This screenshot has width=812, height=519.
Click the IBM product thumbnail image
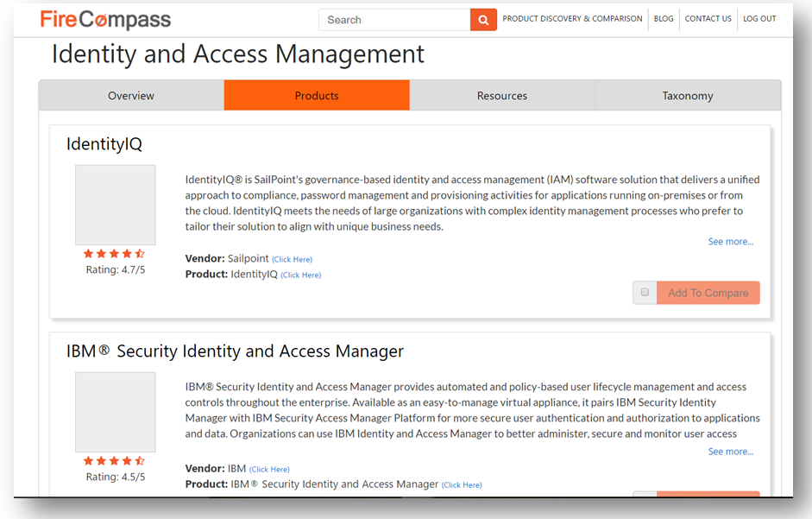coord(115,412)
